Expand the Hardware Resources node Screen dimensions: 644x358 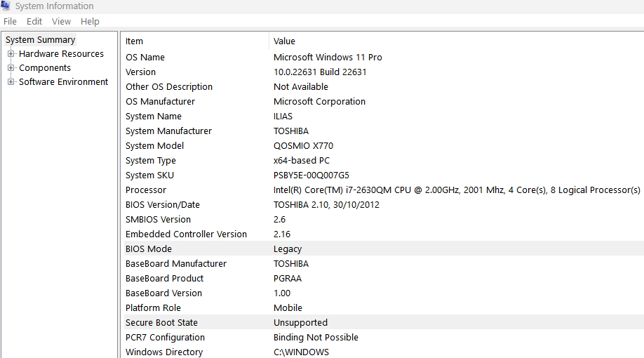pos(11,54)
